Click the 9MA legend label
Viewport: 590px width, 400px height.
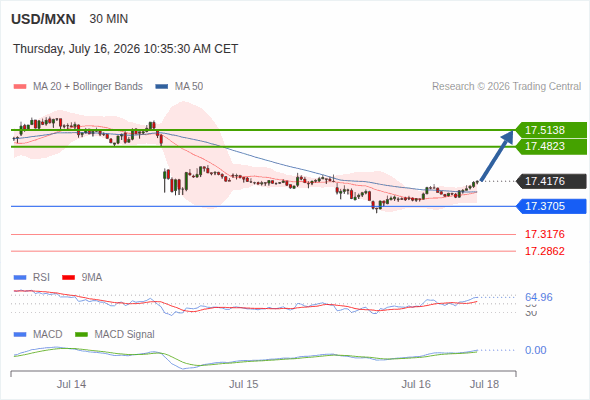(x=92, y=278)
